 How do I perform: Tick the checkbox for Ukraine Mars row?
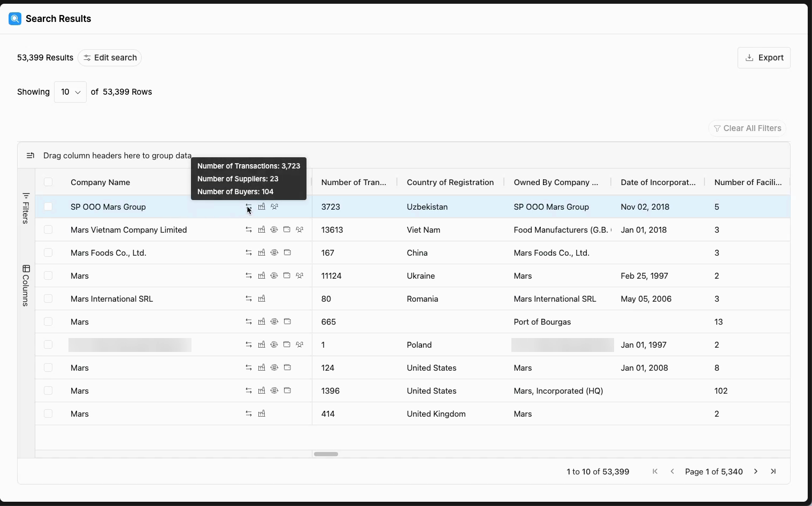(x=48, y=275)
